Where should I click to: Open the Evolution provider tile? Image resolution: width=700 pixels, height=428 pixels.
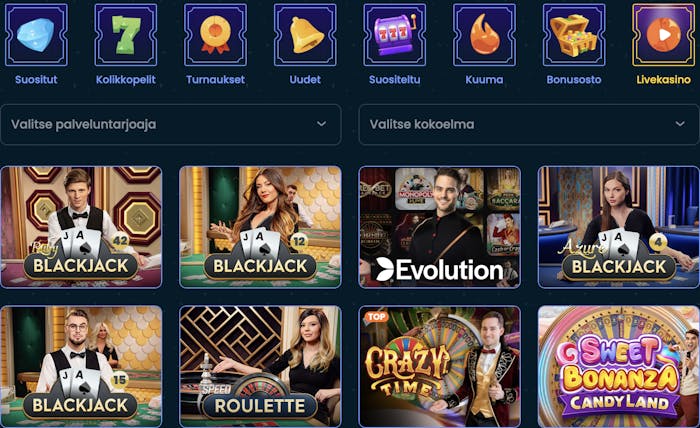click(x=440, y=227)
